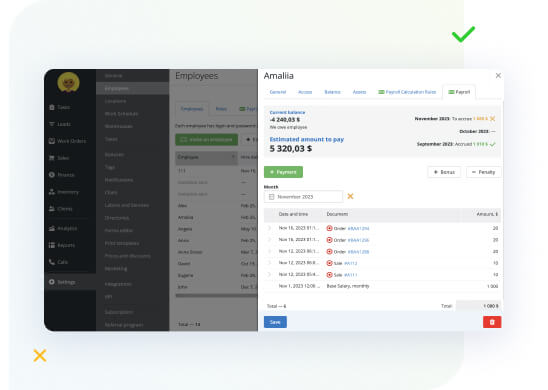Click the user avatar in the sidebar
The width and height of the screenshot is (548, 390).
[68, 82]
